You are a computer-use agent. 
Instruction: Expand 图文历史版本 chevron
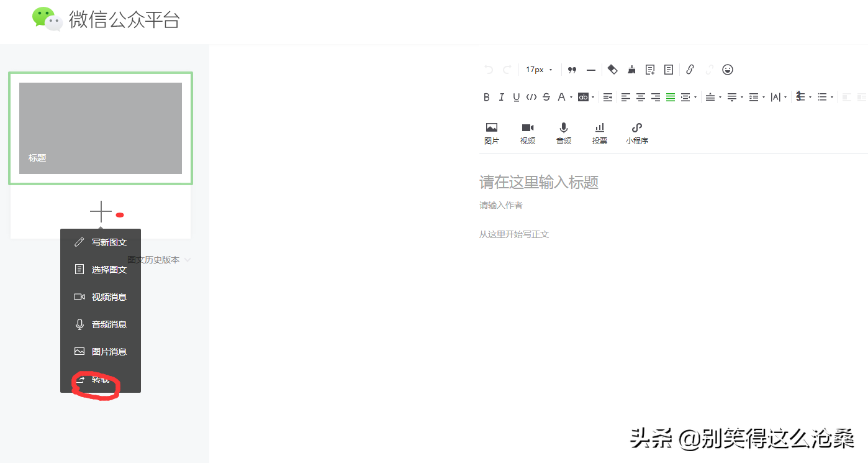click(x=188, y=260)
